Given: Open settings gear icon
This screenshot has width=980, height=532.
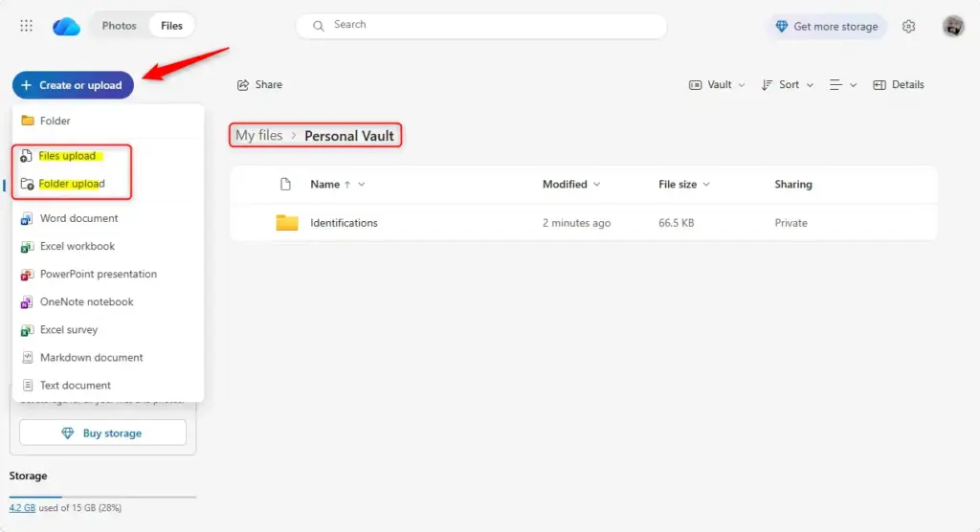Looking at the screenshot, I should [x=909, y=26].
